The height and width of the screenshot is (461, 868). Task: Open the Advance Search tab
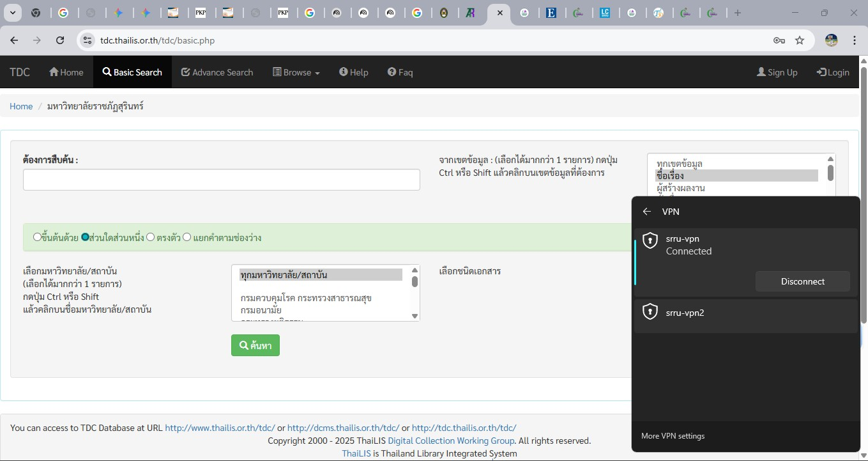(217, 72)
